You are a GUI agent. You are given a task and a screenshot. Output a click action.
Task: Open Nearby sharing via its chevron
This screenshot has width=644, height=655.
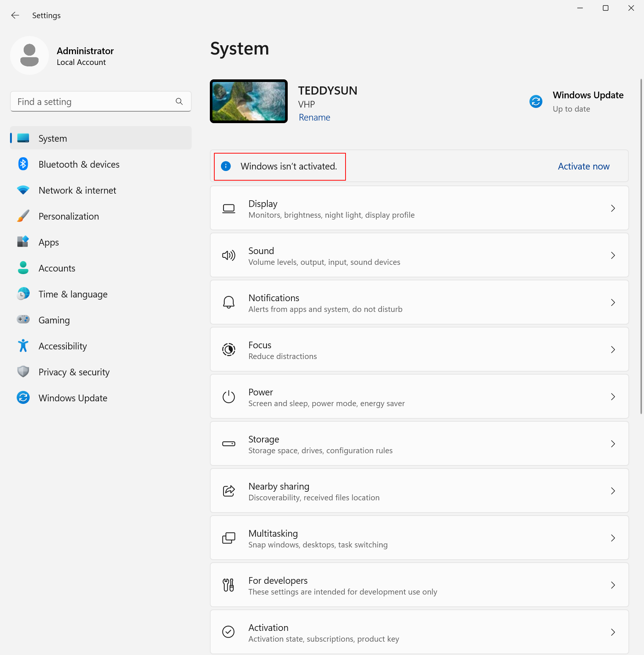click(x=613, y=491)
